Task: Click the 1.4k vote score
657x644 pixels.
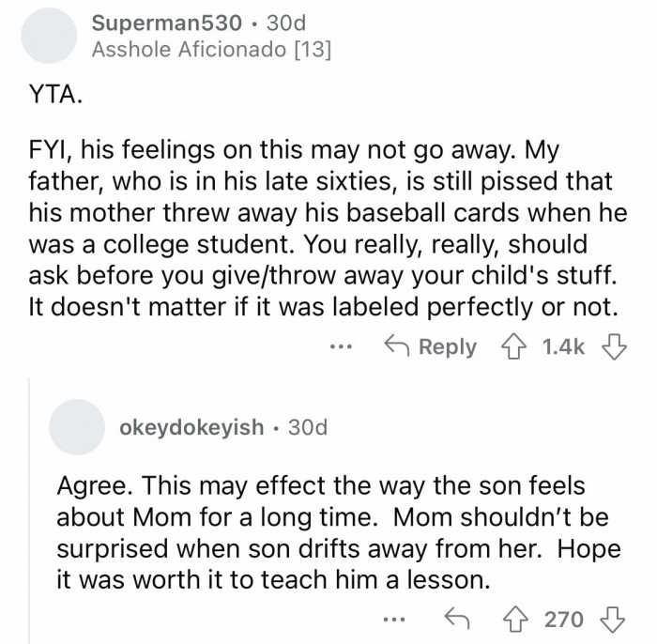Action: point(564,346)
